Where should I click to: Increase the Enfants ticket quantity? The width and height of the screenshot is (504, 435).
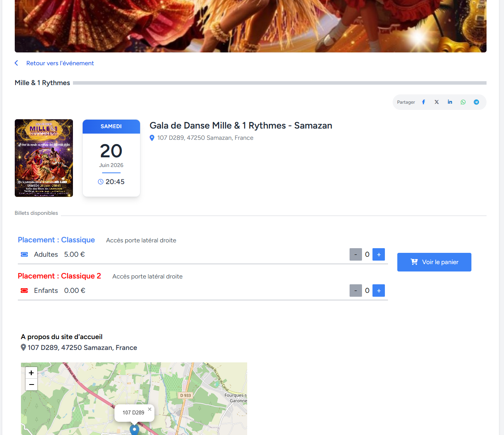click(x=378, y=290)
